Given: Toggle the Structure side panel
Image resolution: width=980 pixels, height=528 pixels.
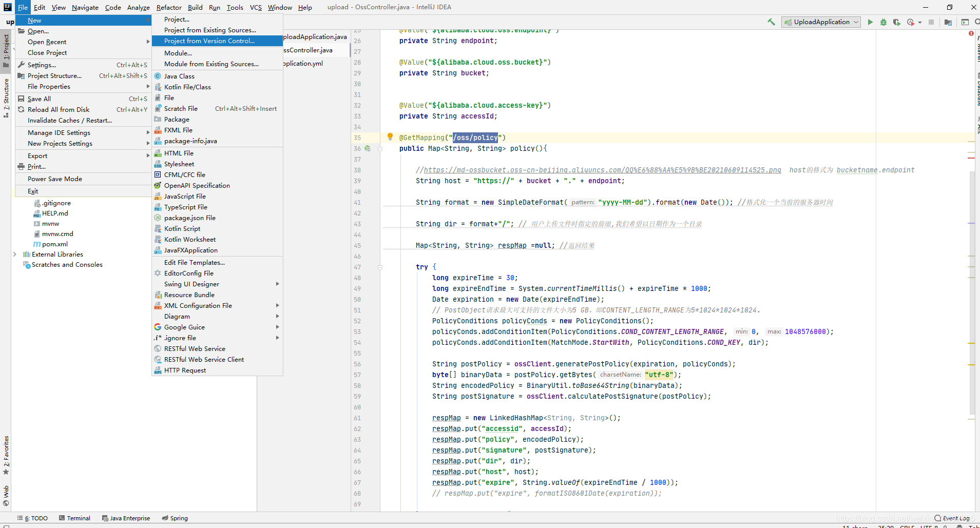Looking at the screenshot, I should (6, 97).
